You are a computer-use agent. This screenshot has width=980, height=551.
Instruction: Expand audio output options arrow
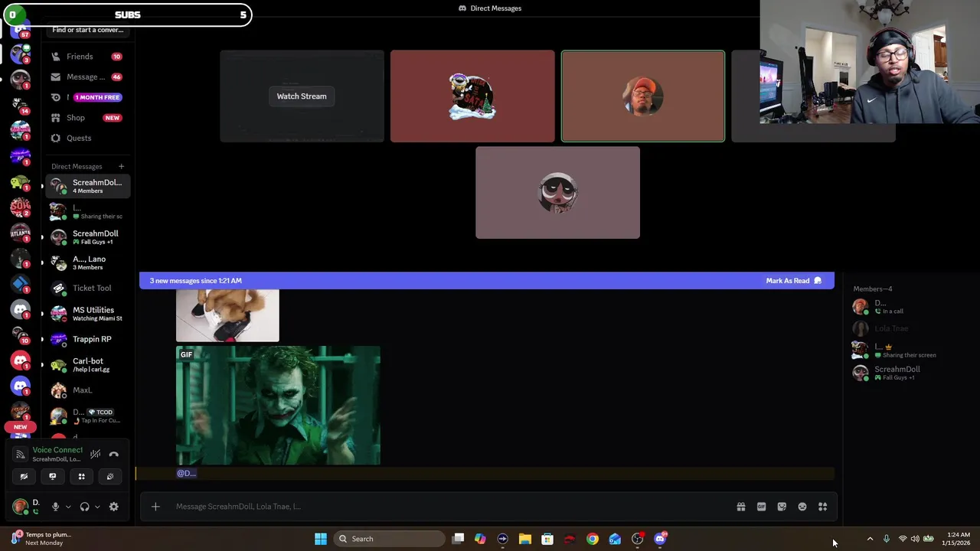tap(97, 507)
